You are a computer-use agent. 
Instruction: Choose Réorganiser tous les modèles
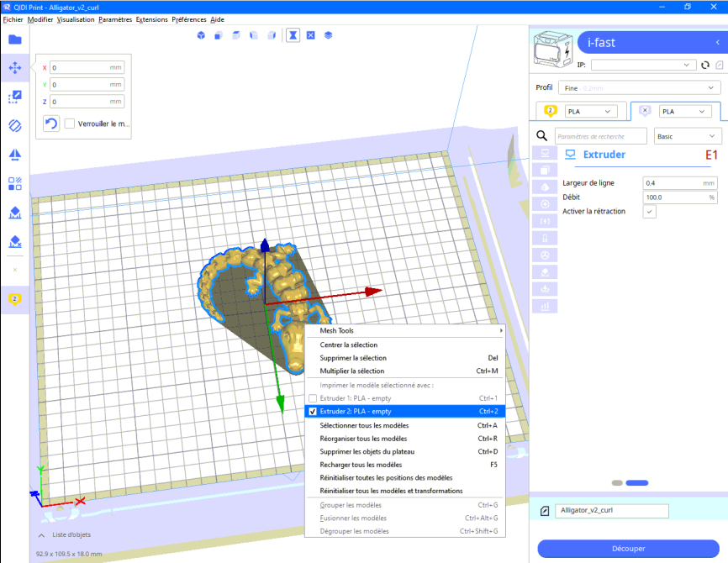(x=405, y=438)
